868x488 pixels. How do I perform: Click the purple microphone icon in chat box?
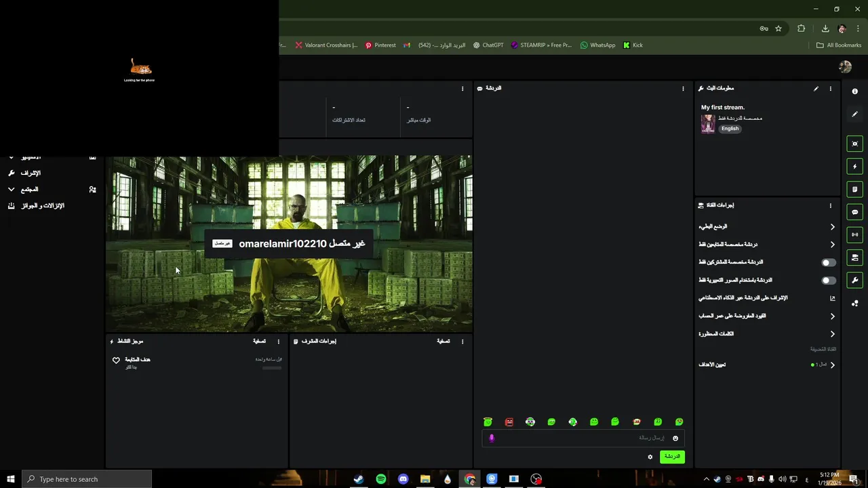492,438
